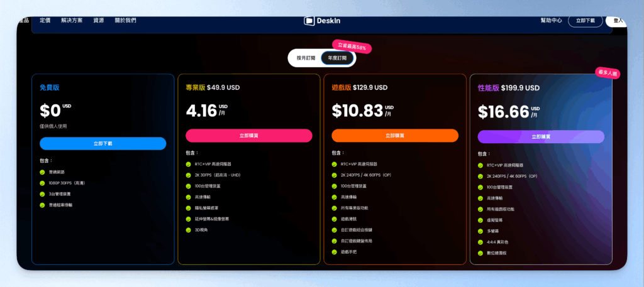The height and width of the screenshot is (287, 644).
Task: Click the 立省最高58% savings badge
Action: (352, 46)
